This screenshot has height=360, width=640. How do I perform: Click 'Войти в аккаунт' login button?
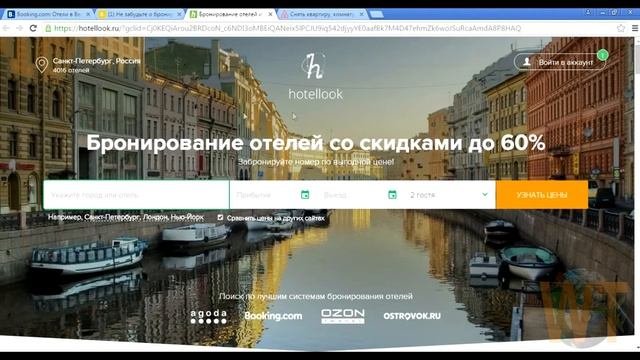560,62
